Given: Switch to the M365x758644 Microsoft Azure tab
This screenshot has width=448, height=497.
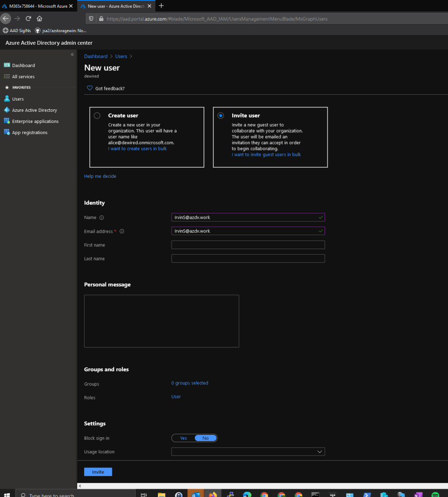Looking at the screenshot, I should click(x=37, y=6).
